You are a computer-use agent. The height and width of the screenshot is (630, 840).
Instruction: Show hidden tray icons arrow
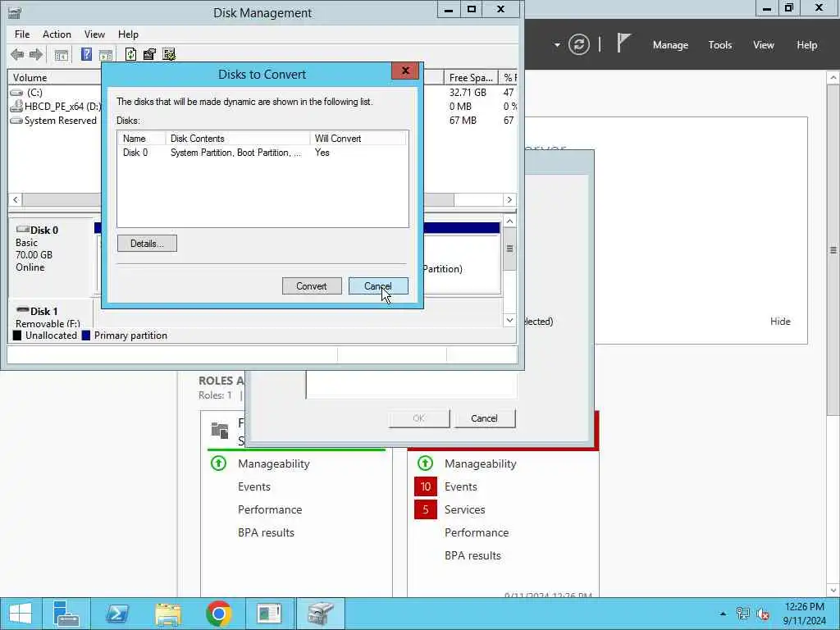[723, 614]
